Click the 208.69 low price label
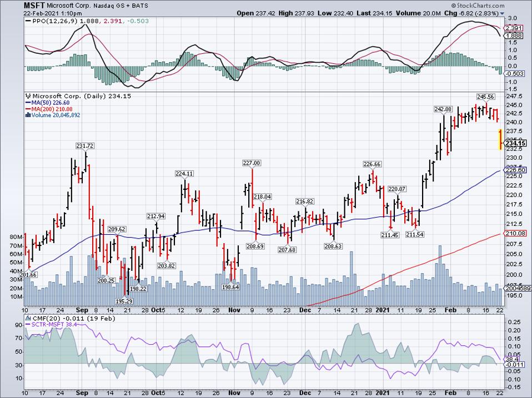This screenshot has width=532, height=398. [255, 246]
